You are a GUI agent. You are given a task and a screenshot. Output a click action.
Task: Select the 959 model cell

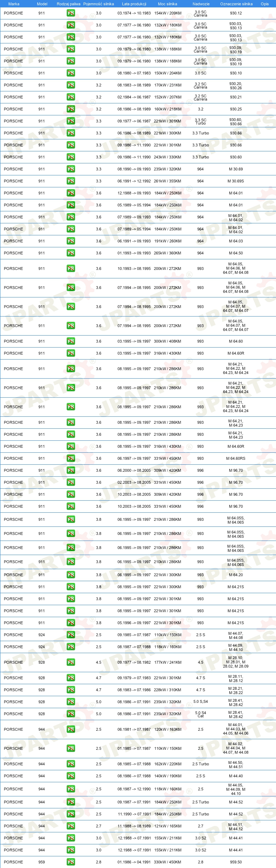(42, 862)
